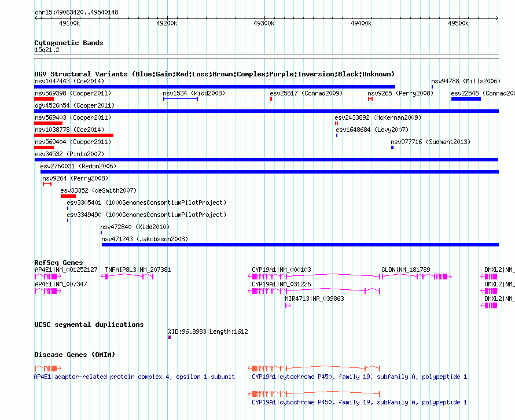Select the blue gain bar of nsv1047443
Screen dimensions: 515x420
(215, 87)
